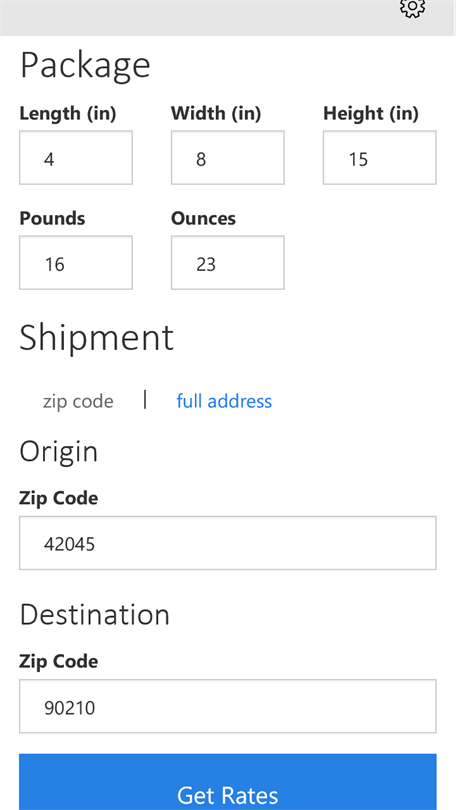Click the Origin heading
This screenshot has width=456, height=810.
tap(58, 452)
